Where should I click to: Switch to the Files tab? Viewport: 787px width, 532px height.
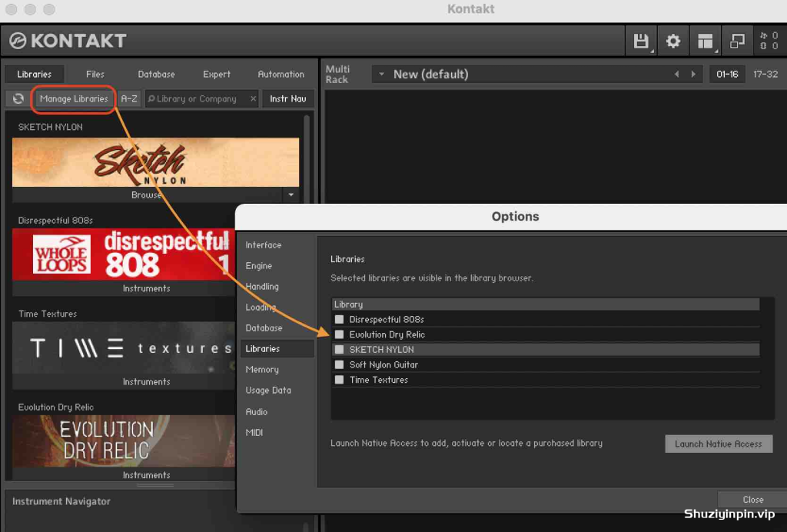(95, 75)
